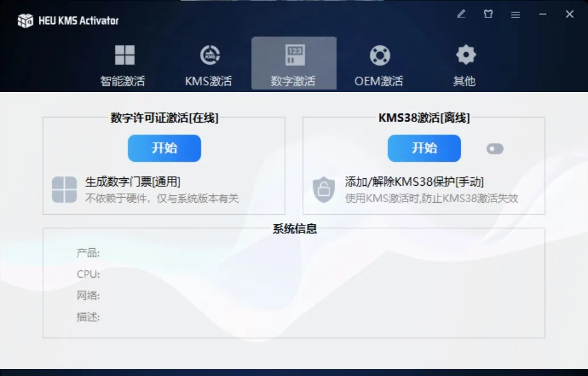Click 添加/解除KMS38保护[手动] option
Viewport: 588px width, 376px height.
tap(414, 182)
